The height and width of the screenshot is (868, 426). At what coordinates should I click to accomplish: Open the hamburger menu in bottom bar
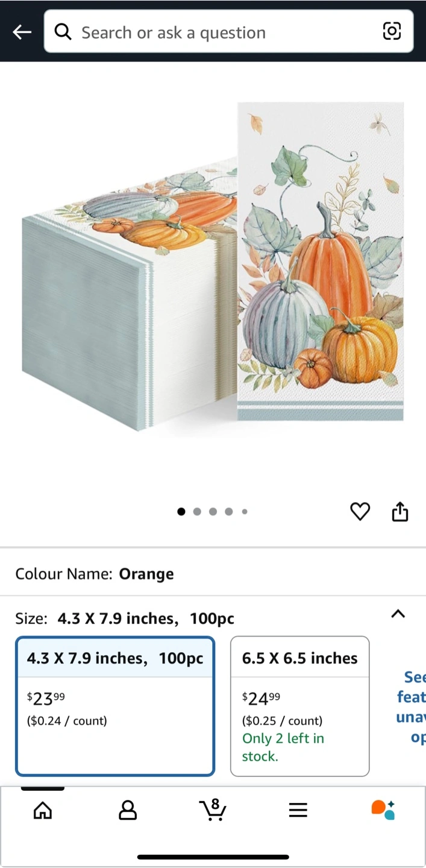pyautogui.click(x=298, y=810)
